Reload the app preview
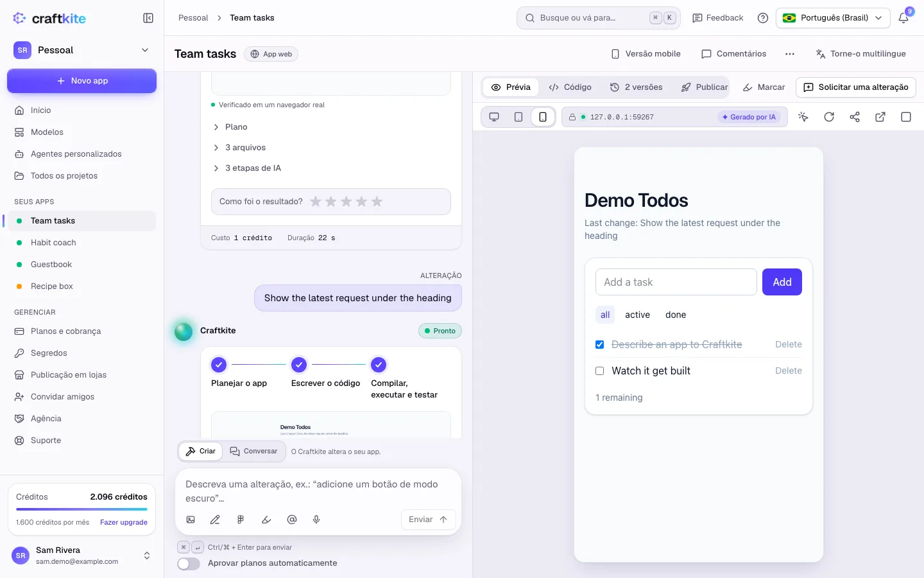 coord(829,117)
